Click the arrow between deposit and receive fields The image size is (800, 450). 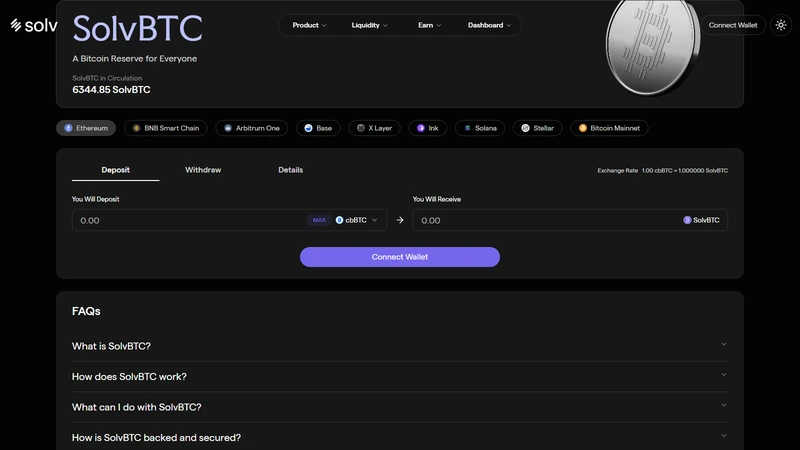(400, 220)
